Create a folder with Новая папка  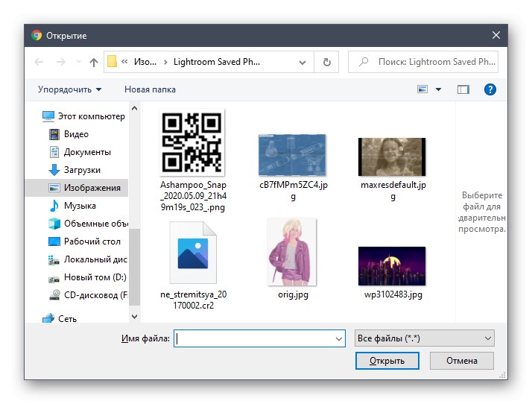coord(150,89)
